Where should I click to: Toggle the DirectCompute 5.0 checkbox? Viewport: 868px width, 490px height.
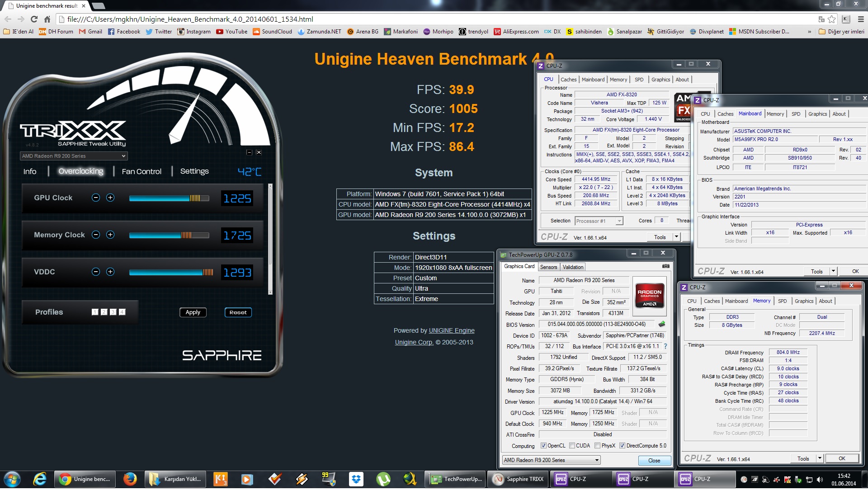pyautogui.click(x=622, y=446)
